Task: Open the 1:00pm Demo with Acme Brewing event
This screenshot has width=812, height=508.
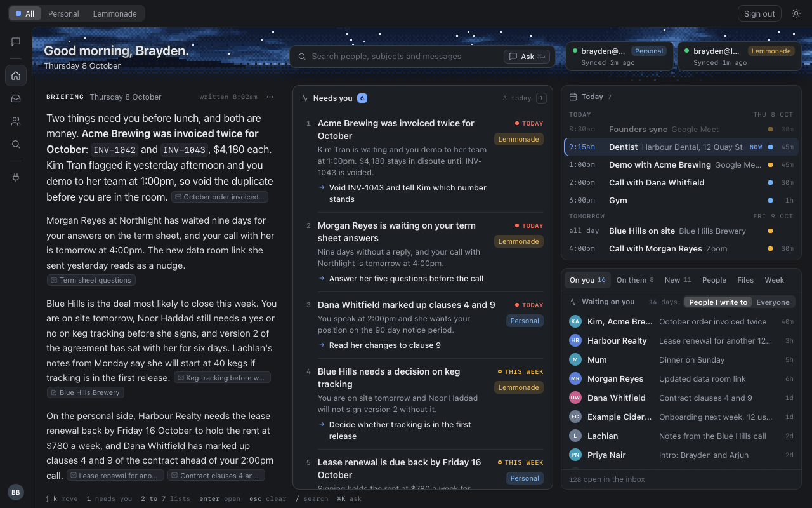Action: pos(681,164)
